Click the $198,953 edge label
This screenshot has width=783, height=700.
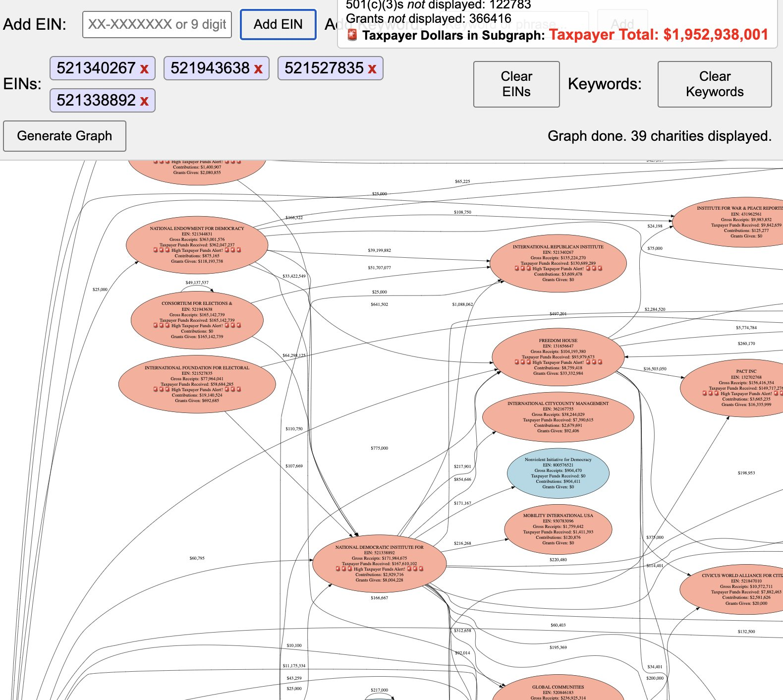[x=746, y=473]
